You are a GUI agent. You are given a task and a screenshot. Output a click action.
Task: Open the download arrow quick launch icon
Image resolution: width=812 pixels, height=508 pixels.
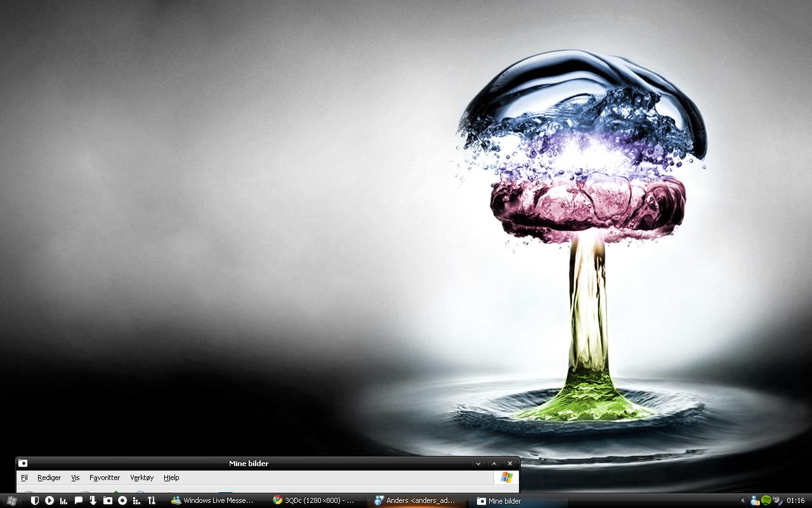93,500
